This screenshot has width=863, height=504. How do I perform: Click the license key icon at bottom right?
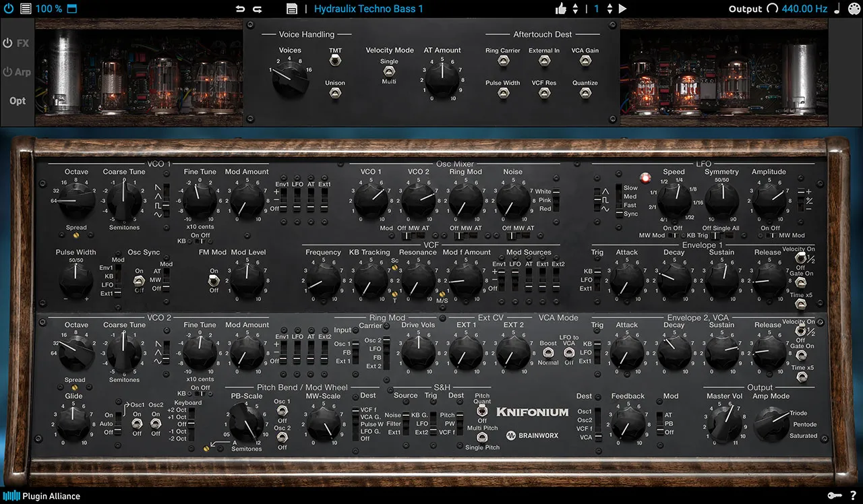click(x=833, y=495)
